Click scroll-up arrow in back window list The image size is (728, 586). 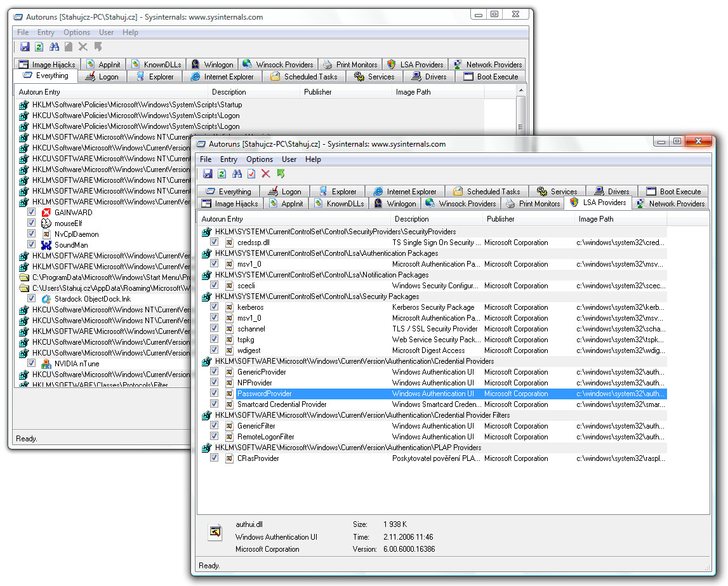[x=521, y=90]
